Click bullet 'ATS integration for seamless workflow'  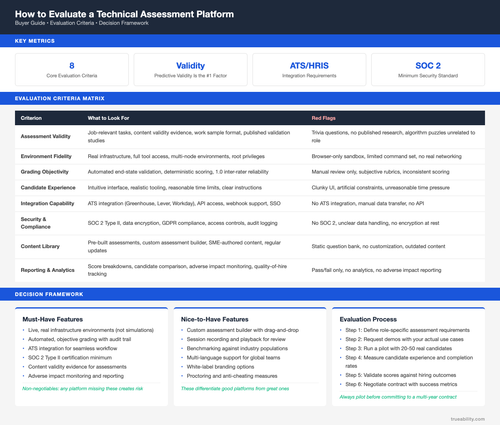(73, 348)
